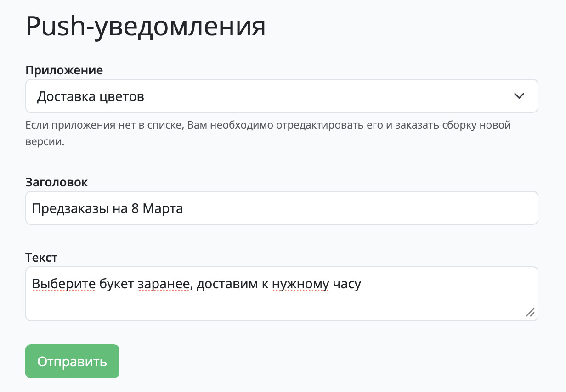Screen dimensions: 566x392
Task: Click the Отправить button
Action: pyautogui.click(x=72, y=361)
